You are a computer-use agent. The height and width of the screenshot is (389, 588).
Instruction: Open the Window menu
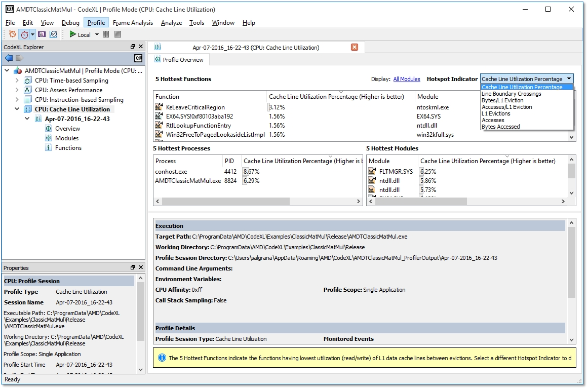tap(223, 22)
